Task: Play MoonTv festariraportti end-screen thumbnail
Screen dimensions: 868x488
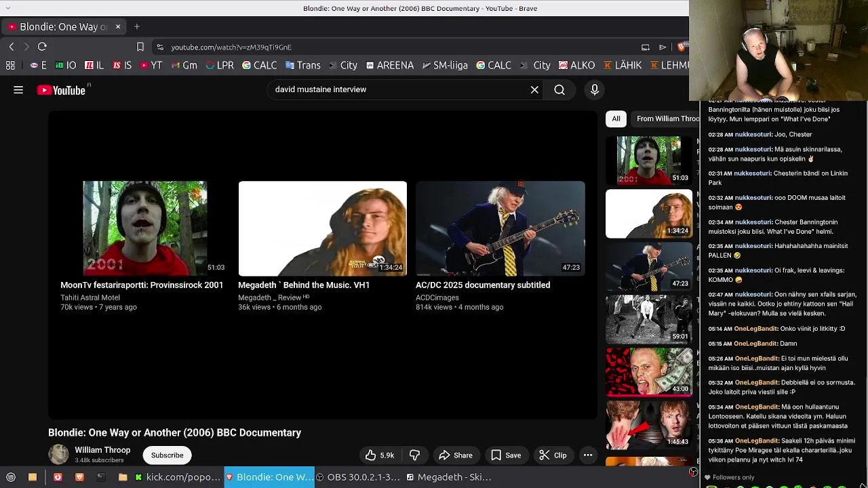Action: 145,228
